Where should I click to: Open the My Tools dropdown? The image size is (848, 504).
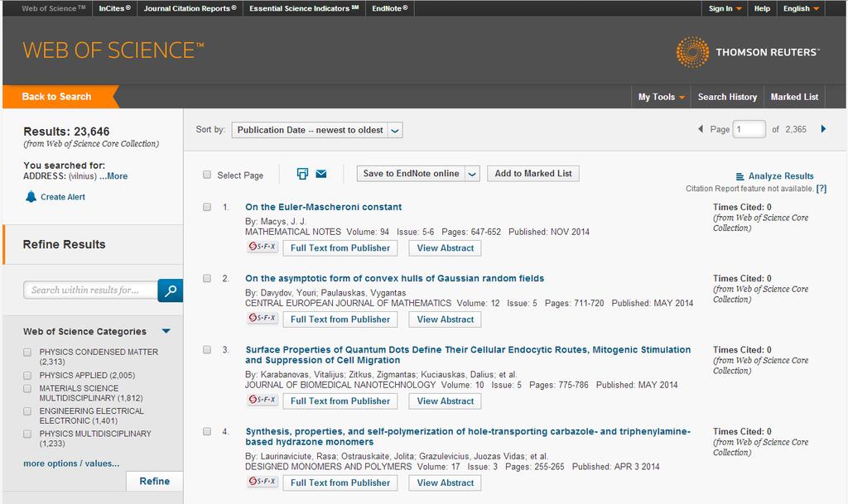tap(662, 97)
